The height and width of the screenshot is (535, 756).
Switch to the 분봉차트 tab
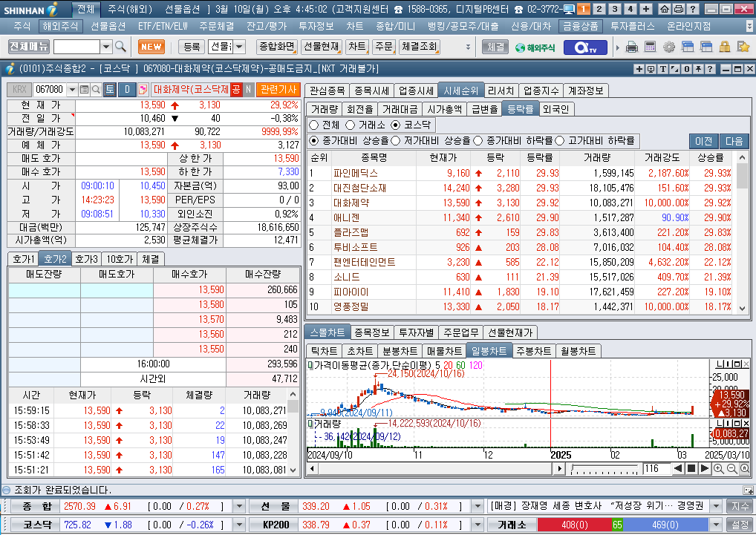pos(400,351)
